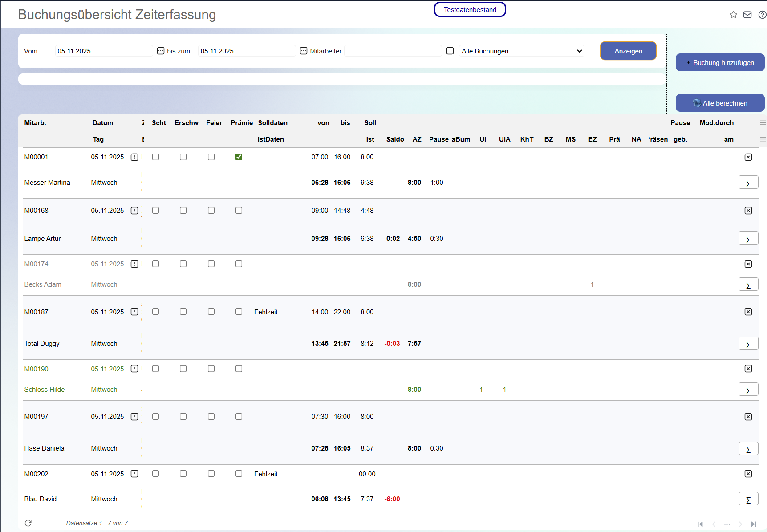The image size is (767, 532).
Task: Delete the M00202 booking row with X icon
Action: [x=748, y=474]
